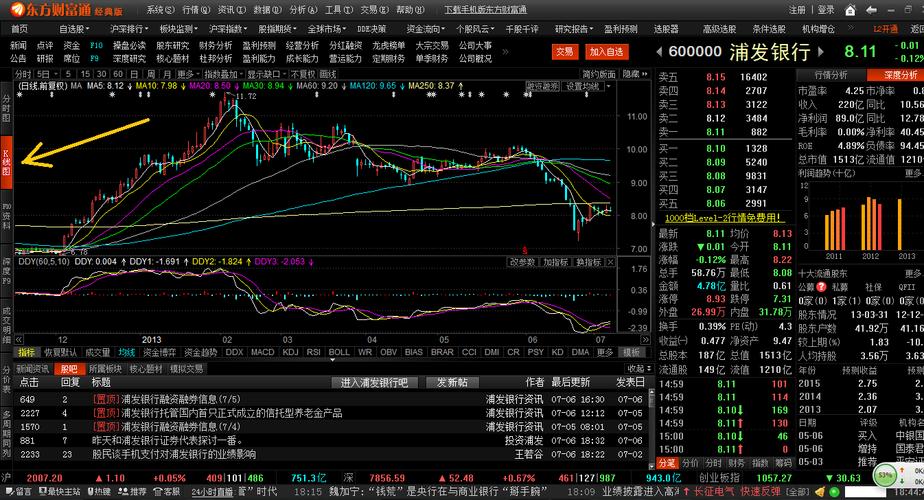This screenshot has height=500, width=924.
Task: Click the green connection status circle
Action: (x=834, y=491)
